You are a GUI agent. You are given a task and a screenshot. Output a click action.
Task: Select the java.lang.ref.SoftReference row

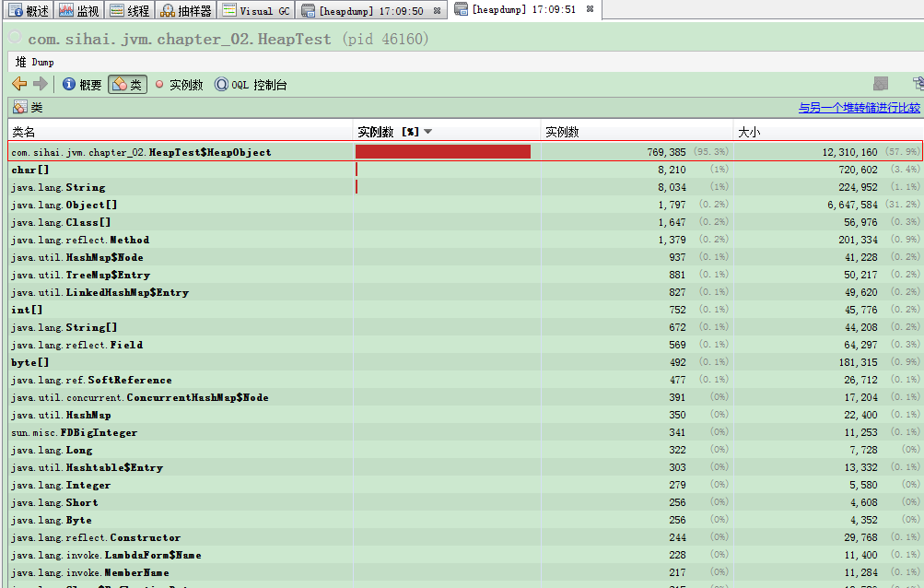pos(465,380)
